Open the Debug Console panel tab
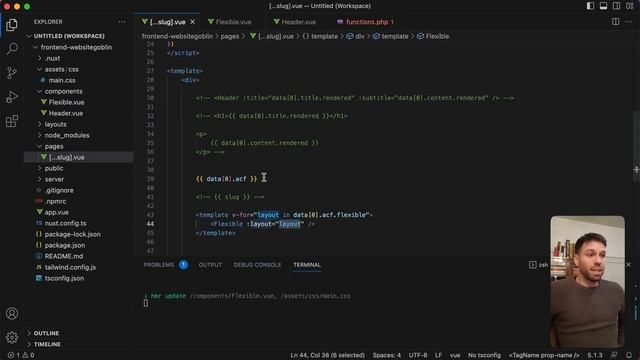This screenshot has width=640, height=360. click(x=257, y=265)
